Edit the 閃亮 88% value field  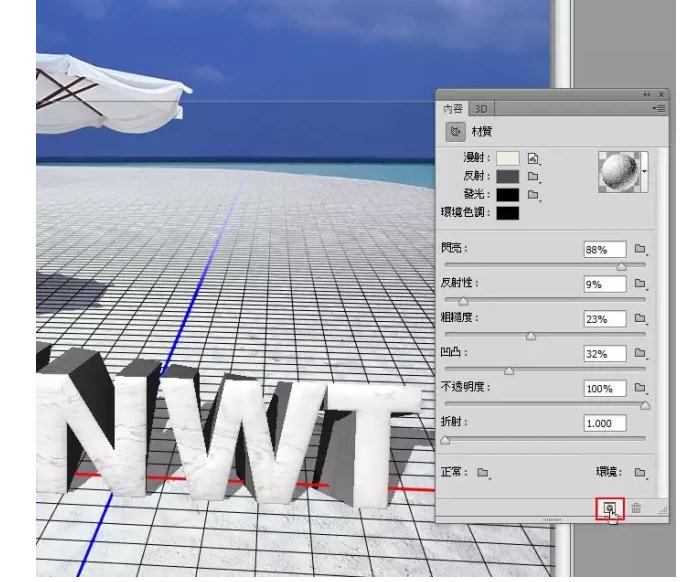coord(605,249)
